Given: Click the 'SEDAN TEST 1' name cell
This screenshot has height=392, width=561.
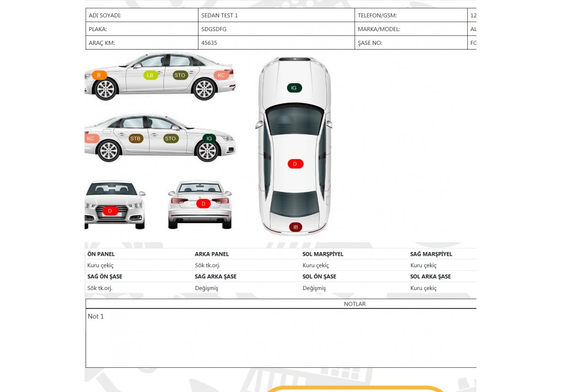Looking at the screenshot, I should point(219,15).
